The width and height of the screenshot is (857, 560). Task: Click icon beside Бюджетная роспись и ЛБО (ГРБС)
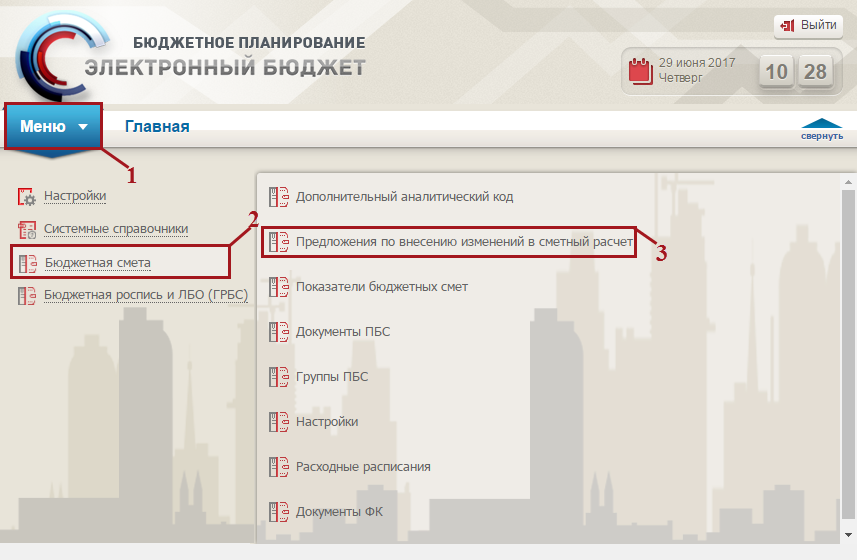click(x=27, y=296)
